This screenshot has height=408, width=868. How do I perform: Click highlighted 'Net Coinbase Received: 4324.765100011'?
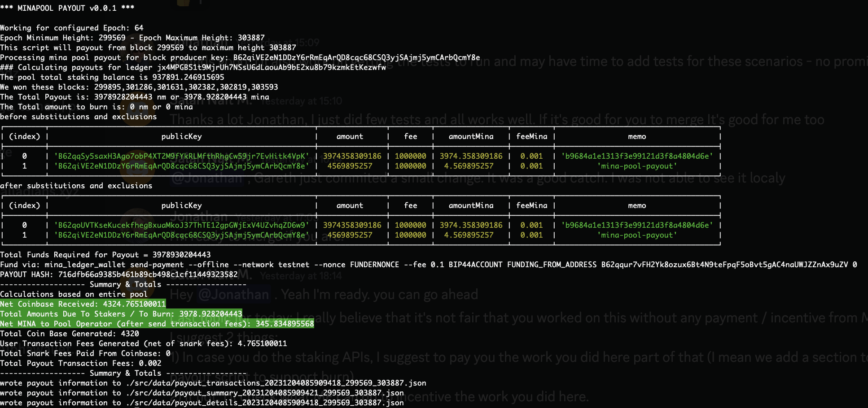point(83,304)
